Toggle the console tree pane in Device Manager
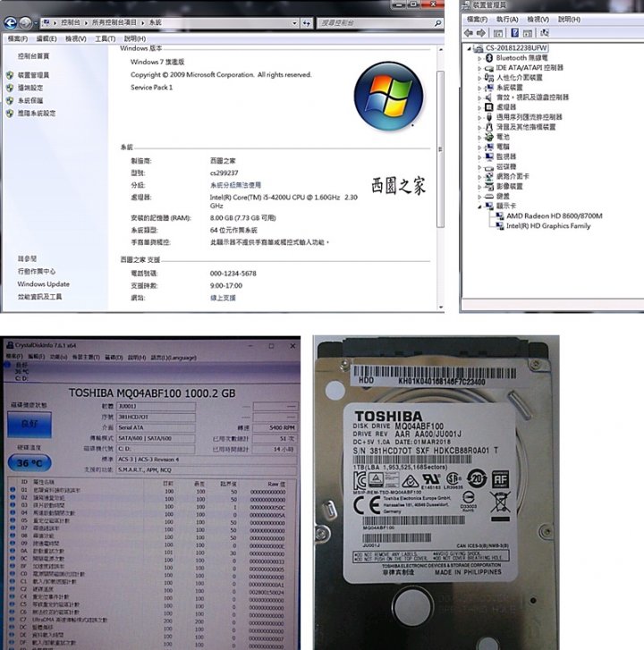Screen dimensions: 644x650 498,33
